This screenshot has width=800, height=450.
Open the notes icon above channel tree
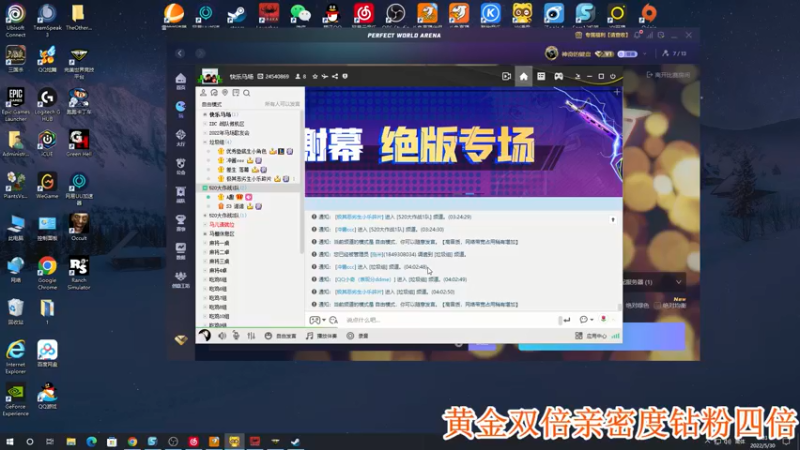point(236,93)
